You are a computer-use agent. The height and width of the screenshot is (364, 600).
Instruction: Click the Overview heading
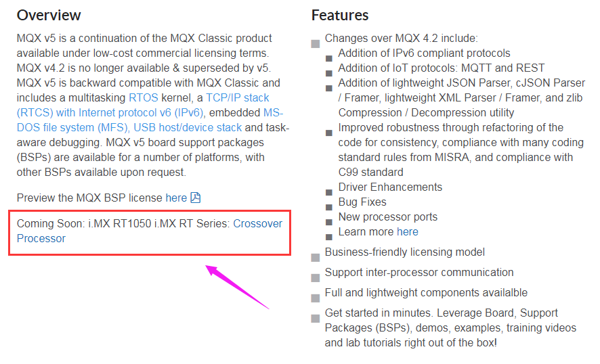pyautogui.click(x=49, y=16)
